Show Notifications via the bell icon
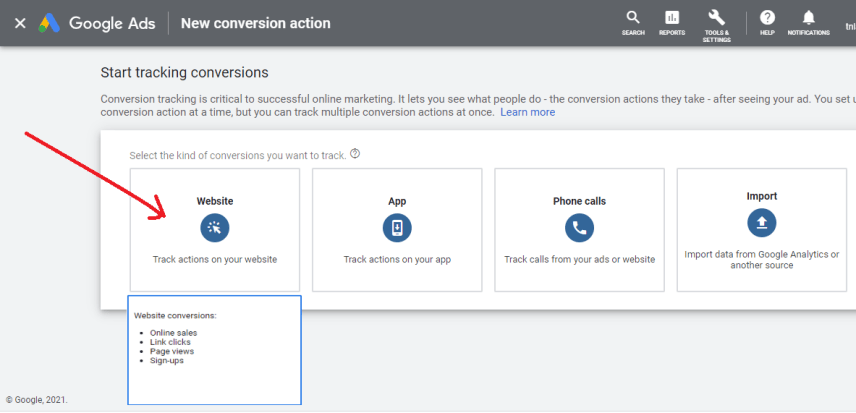The width and height of the screenshot is (856, 413). (x=808, y=22)
